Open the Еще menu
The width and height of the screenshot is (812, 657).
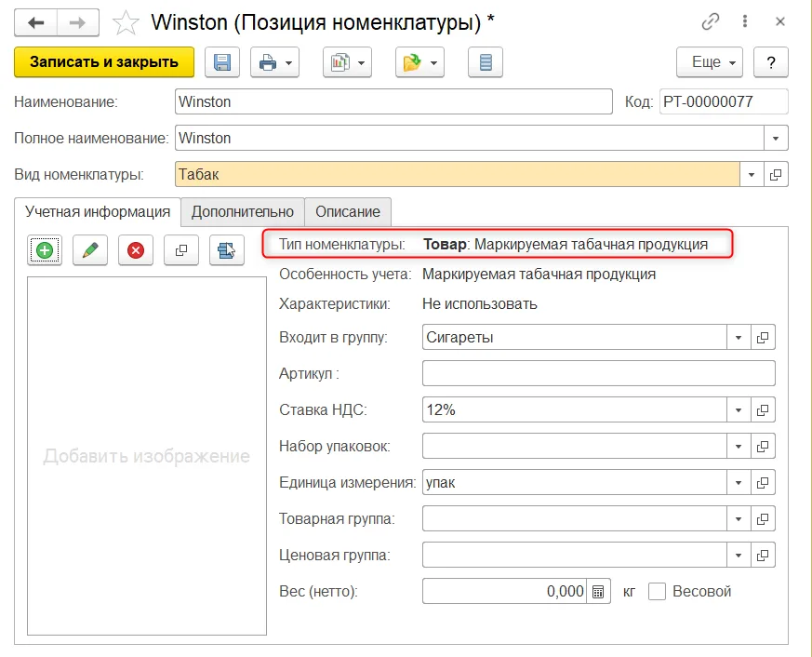[710, 62]
